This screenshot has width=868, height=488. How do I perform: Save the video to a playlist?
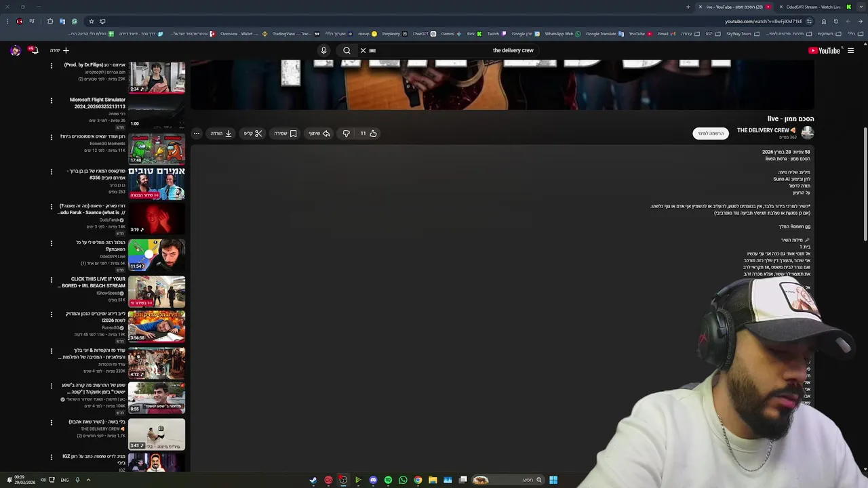pyautogui.click(x=285, y=134)
